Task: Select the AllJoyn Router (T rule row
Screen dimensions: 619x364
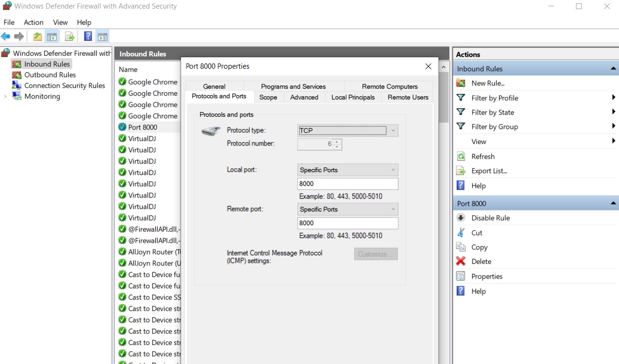Action: pyautogui.click(x=148, y=252)
